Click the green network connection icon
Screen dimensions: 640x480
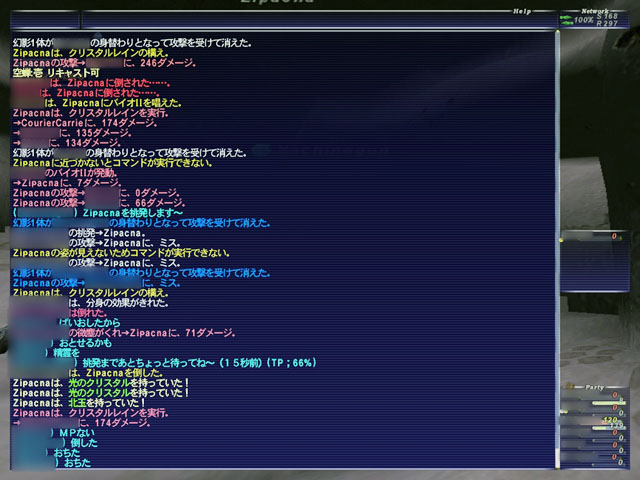pos(566,19)
